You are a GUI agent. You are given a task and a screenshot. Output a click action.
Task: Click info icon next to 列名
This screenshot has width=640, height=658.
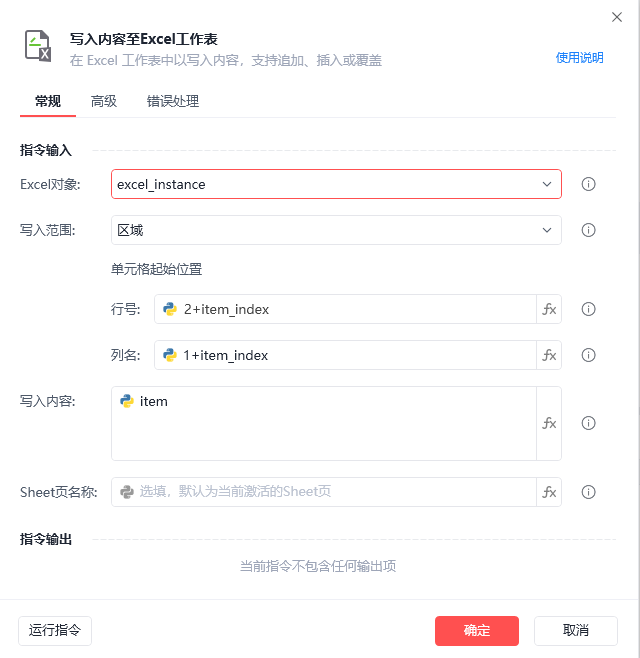pos(588,355)
